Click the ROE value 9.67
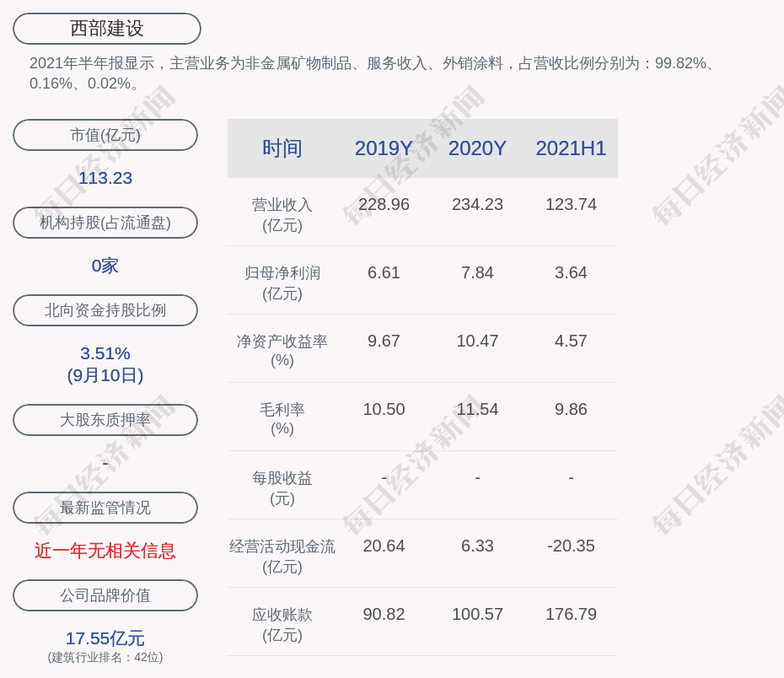Screen dimensions: 784x678 point(384,341)
